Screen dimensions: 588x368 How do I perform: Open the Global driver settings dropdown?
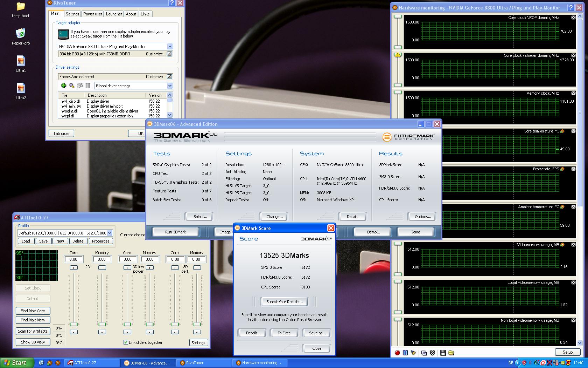(170, 86)
